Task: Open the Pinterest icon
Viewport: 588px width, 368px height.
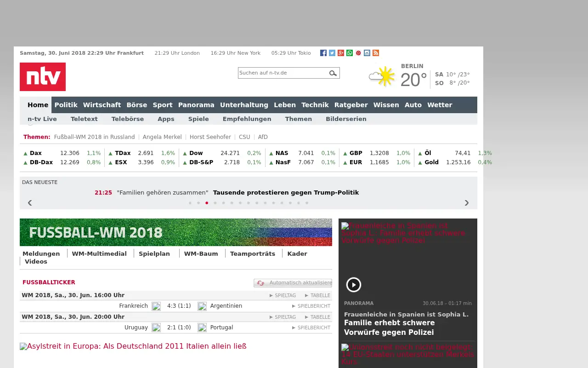Action: pos(358,53)
